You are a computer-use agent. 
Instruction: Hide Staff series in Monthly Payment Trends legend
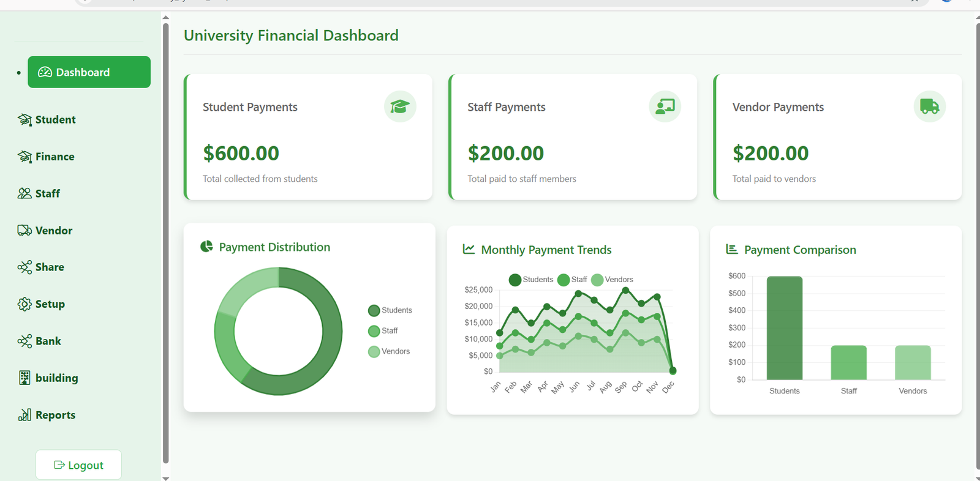[572, 280]
